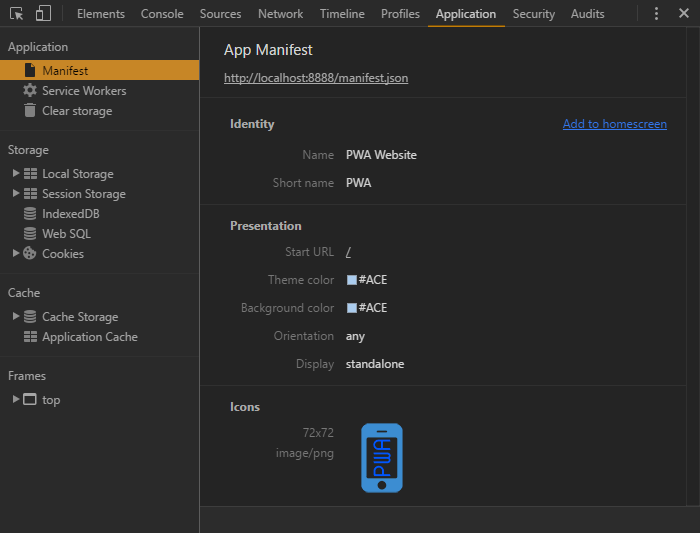Click the inspect element picker icon

click(x=17, y=14)
